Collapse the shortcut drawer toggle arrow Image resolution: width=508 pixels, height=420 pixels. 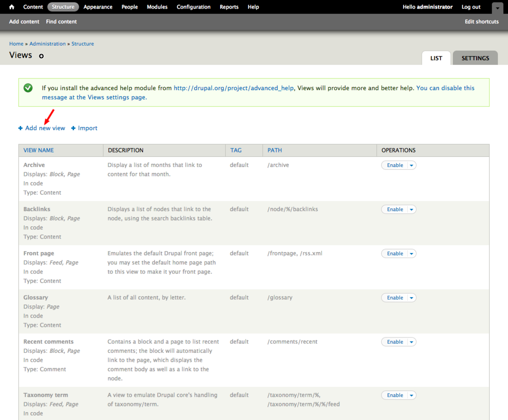point(497,8)
